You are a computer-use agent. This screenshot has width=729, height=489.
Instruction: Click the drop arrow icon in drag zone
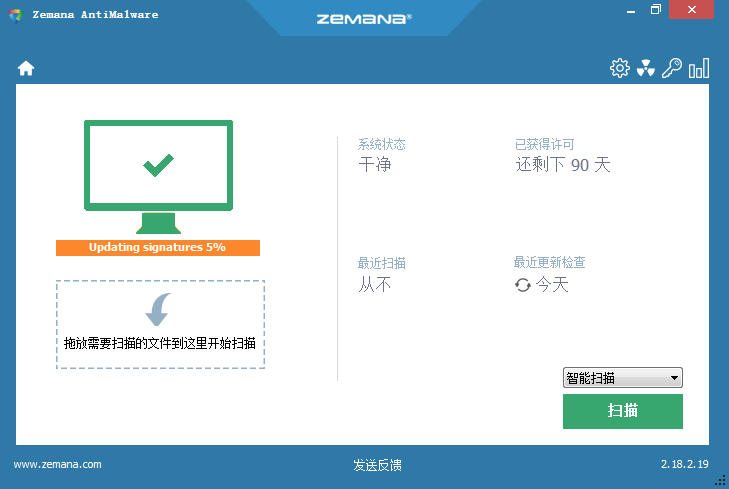pyautogui.click(x=158, y=309)
